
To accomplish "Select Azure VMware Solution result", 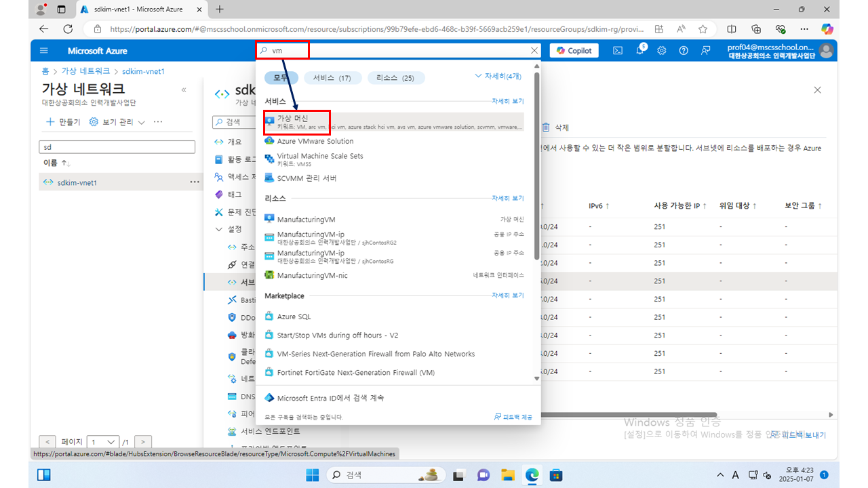I will (x=315, y=141).
